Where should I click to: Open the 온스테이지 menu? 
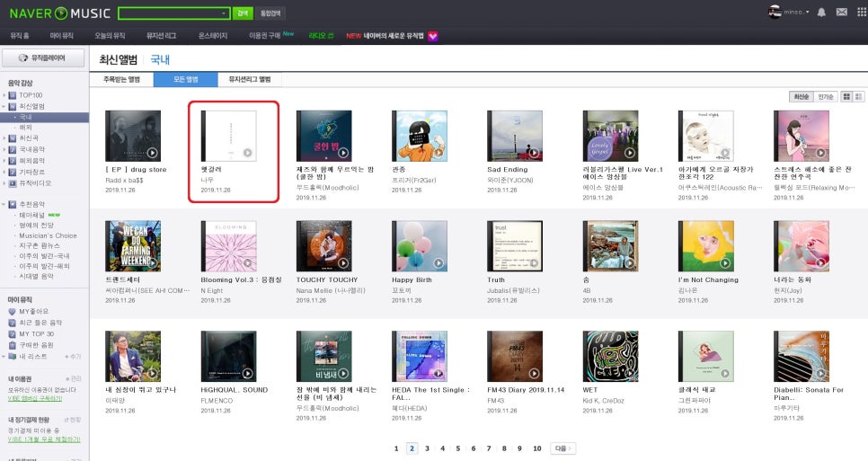pyautogui.click(x=213, y=36)
